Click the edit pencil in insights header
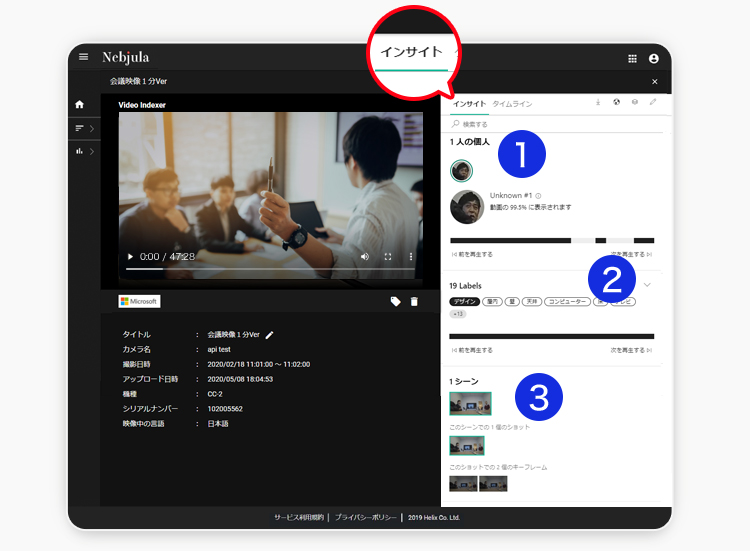The height and width of the screenshot is (551, 750). (653, 102)
